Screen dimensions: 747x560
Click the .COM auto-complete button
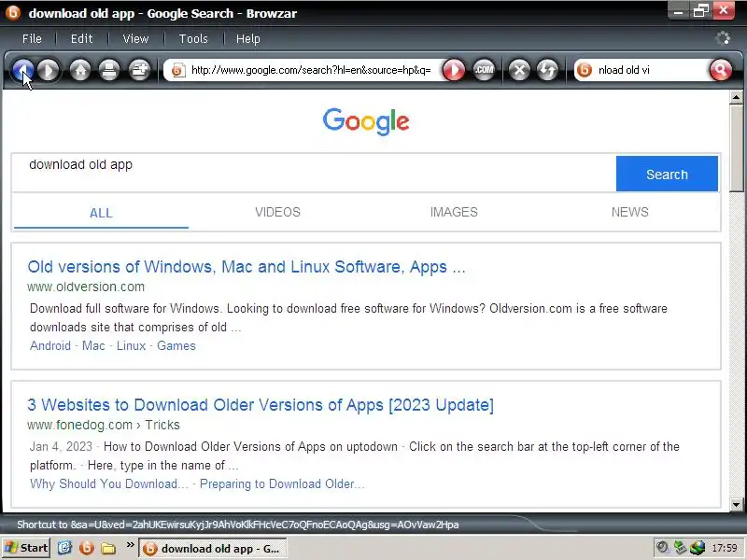tap(484, 71)
